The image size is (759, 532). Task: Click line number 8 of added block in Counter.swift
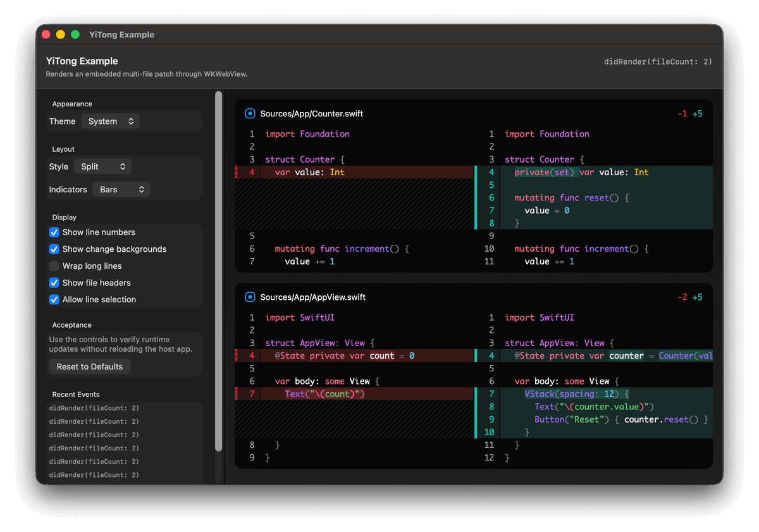click(491, 223)
